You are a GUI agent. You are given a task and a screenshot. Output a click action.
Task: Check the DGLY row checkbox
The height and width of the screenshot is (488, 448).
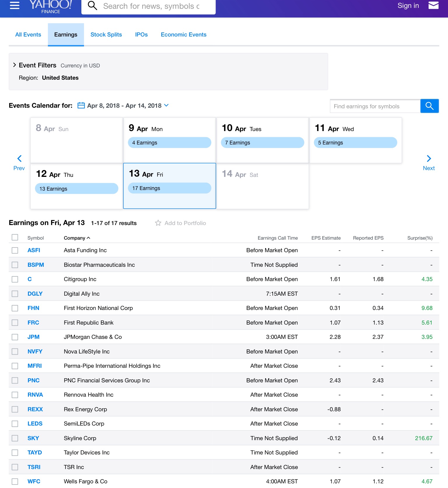coord(15,294)
